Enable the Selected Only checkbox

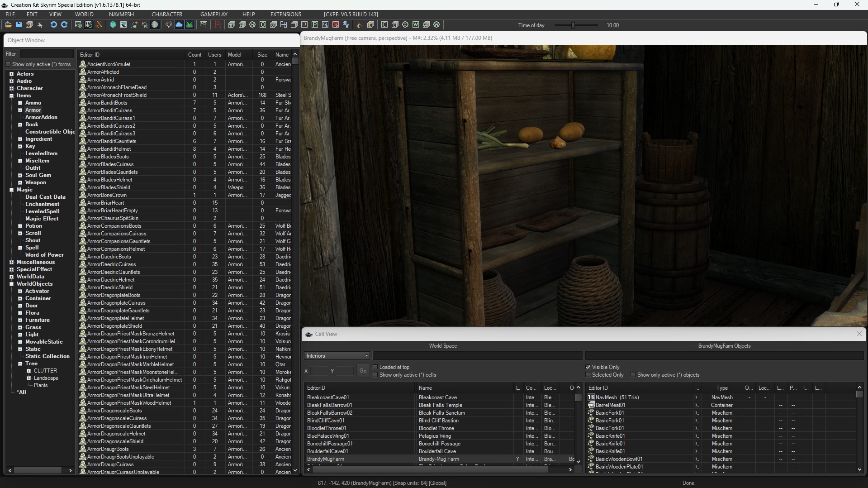[x=588, y=375]
